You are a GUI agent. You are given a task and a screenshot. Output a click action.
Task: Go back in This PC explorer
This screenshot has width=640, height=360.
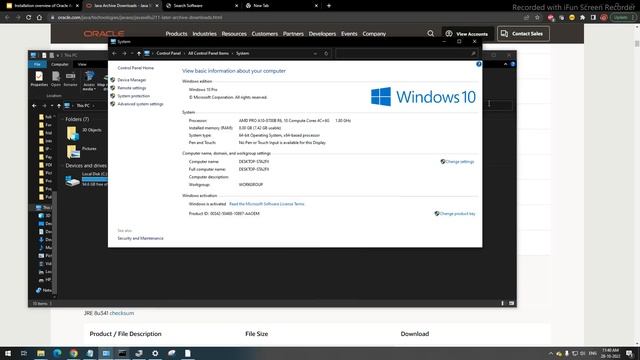(x=34, y=106)
